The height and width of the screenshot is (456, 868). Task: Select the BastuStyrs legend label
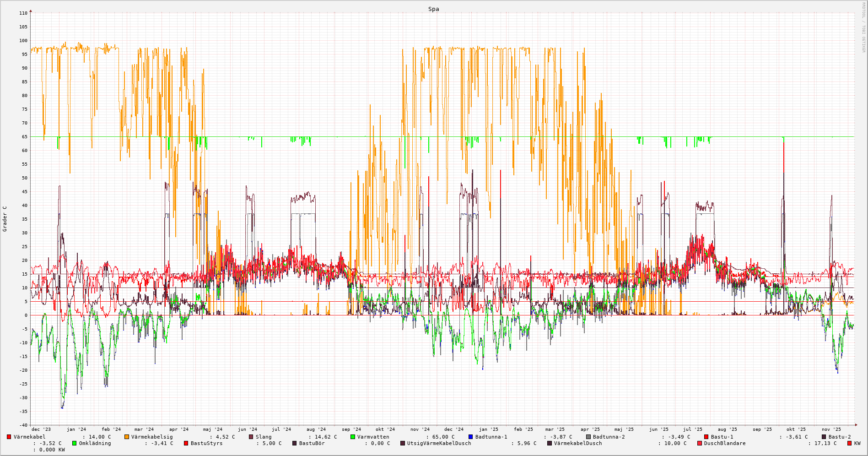206,443
